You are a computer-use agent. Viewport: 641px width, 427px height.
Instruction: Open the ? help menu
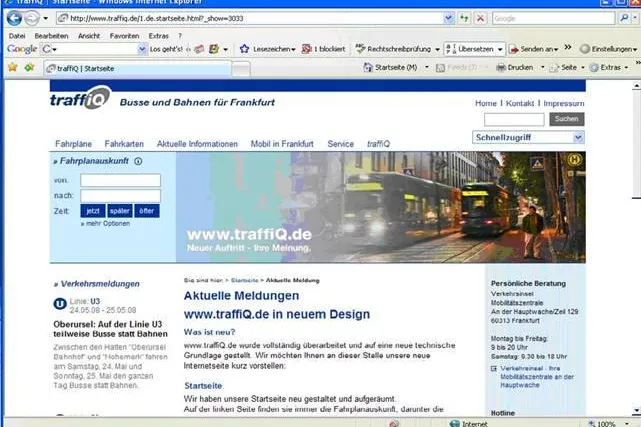[x=179, y=36]
